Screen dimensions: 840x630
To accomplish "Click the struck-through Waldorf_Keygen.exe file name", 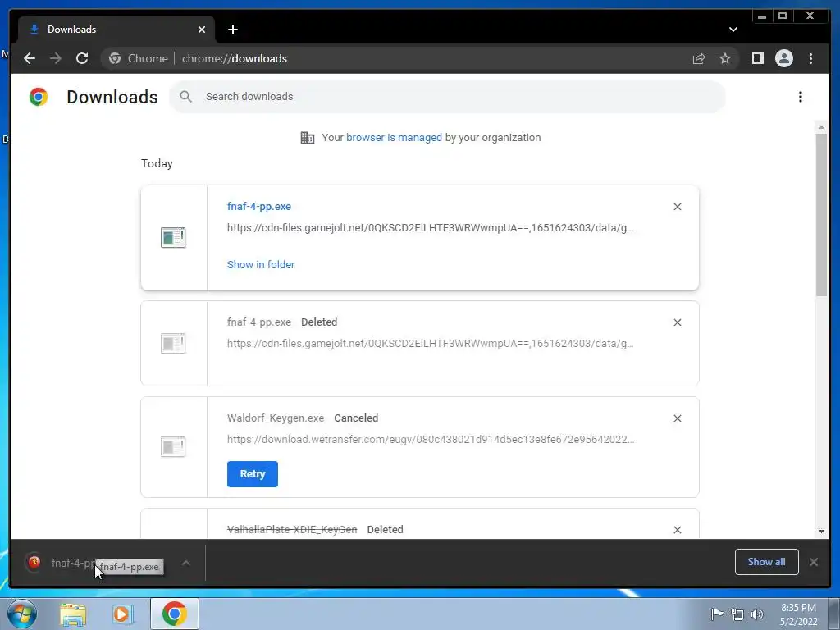I will coord(276,418).
